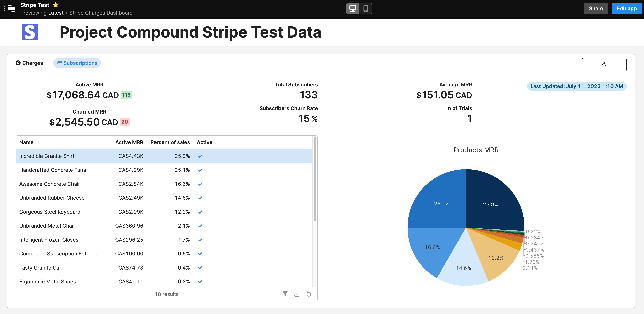The height and width of the screenshot is (314, 644).
Task: Open the app menu via the vertical dots
Action: [x=4, y=8]
